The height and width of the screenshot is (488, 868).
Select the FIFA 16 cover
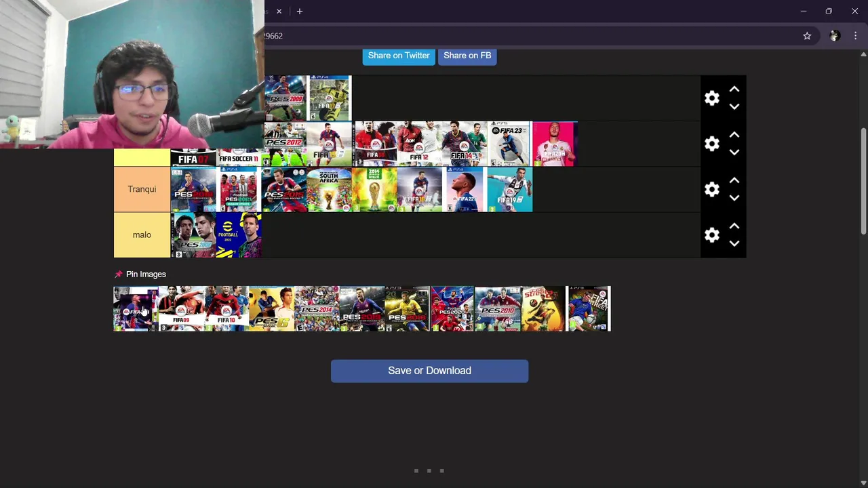(x=419, y=189)
